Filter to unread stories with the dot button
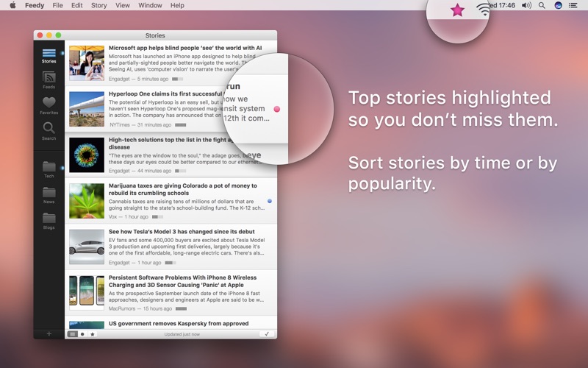The height and width of the screenshot is (368, 588). pyautogui.click(x=82, y=334)
